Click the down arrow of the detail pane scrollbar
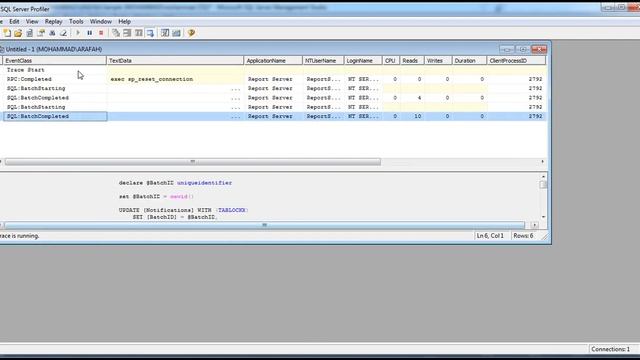The width and height of the screenshot is (640, 360). (543, 217)
